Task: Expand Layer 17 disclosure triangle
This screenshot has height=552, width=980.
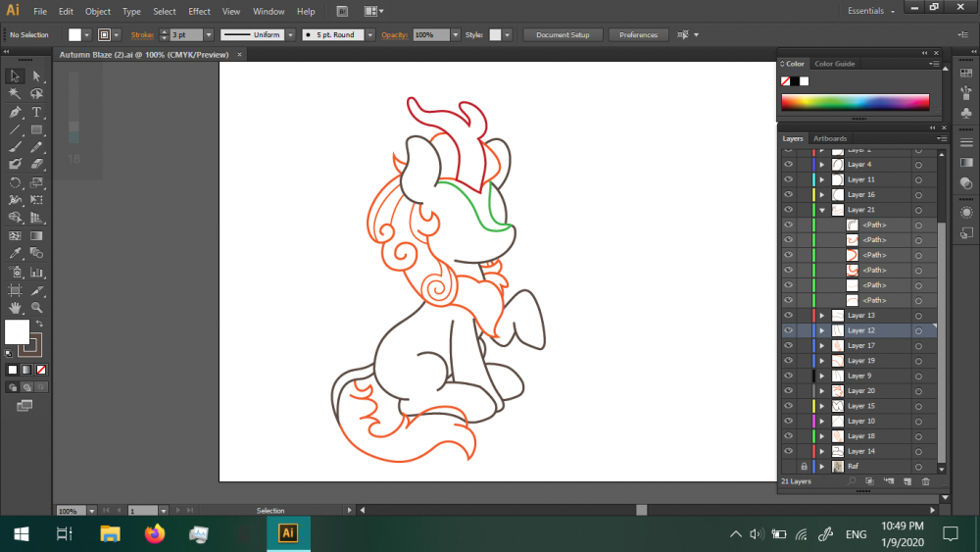Action: (822, 346)
